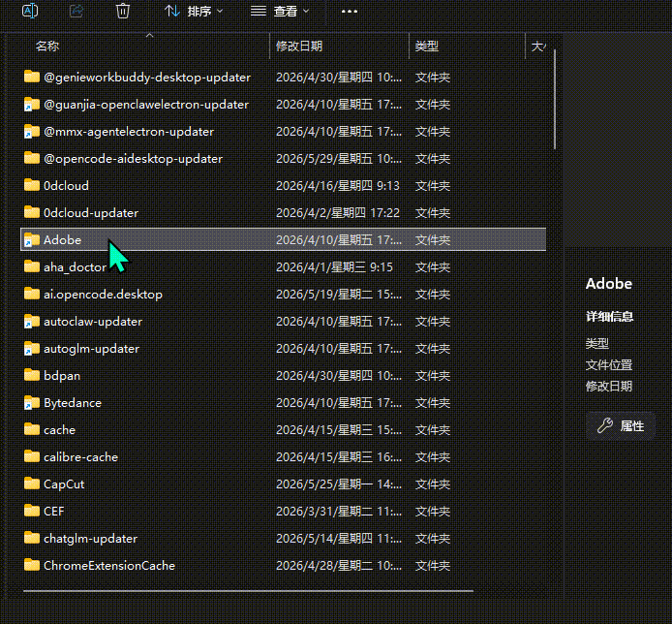Select the Bytedance shortcut folder icon
Image resolution: width=672 pixels, height=624 pixels.
click(32, 403)
